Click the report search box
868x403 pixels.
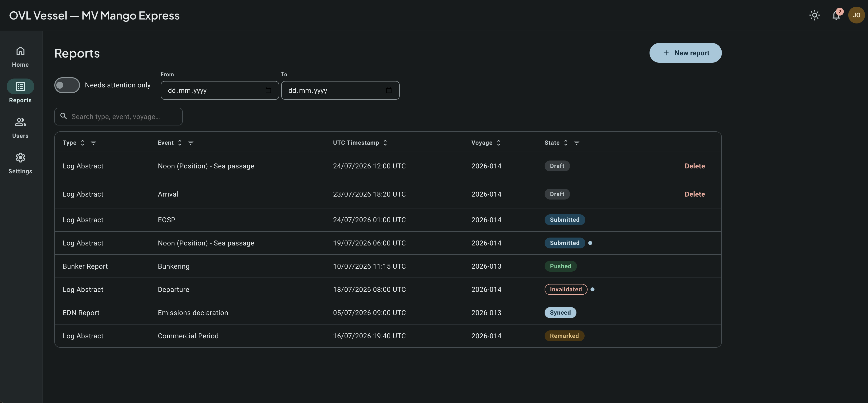[118, 117]
